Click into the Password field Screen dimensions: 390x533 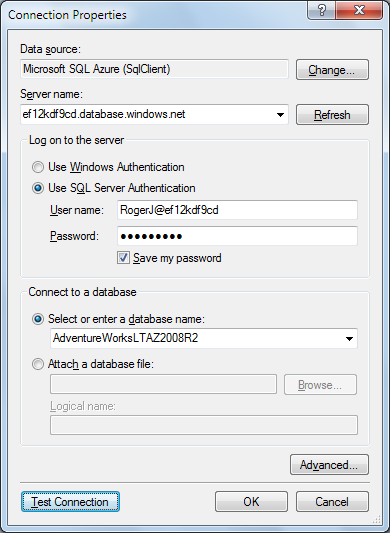click(x=237, y=236)
